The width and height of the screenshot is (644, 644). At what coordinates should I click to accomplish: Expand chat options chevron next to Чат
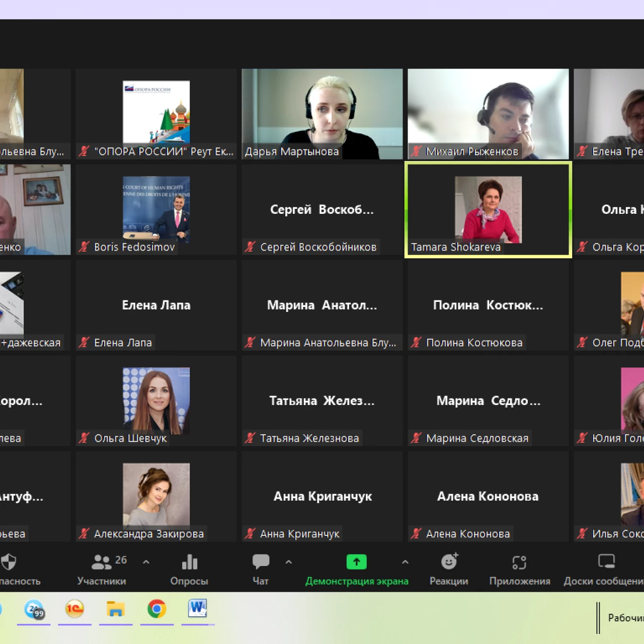point(288,561)
